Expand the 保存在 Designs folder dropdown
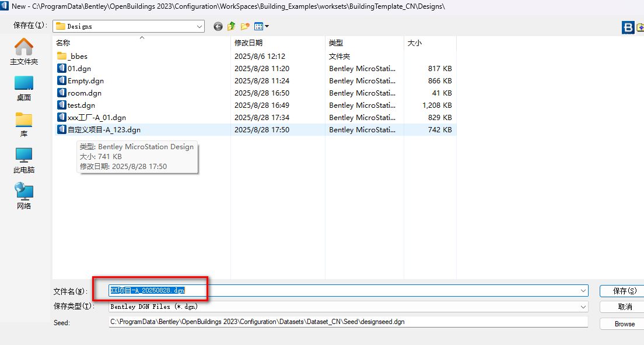 (199, 26)
